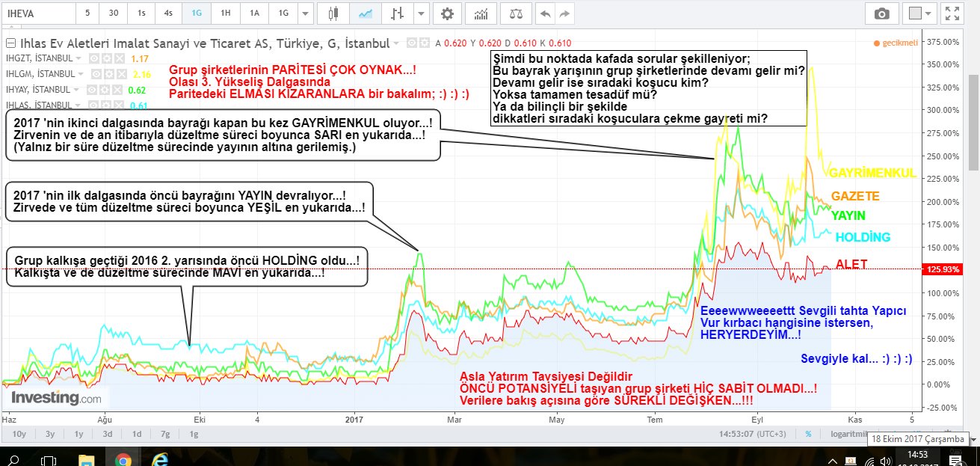Remove the IHYAY comparison series
Image resolution: width=980 pixels, height=466 pixels.
pyautogui.click(x=117, y=90)
